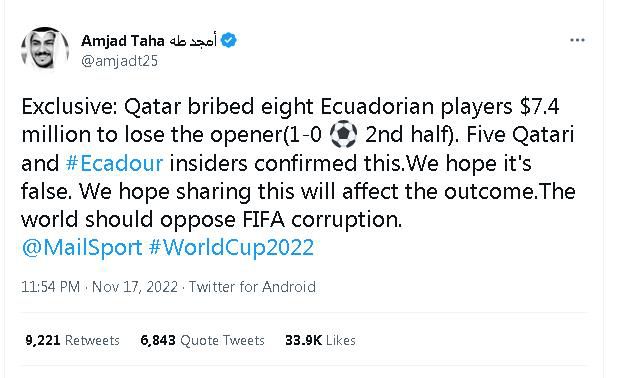Visit the @MailSport mention

click(x=82, y=248)
